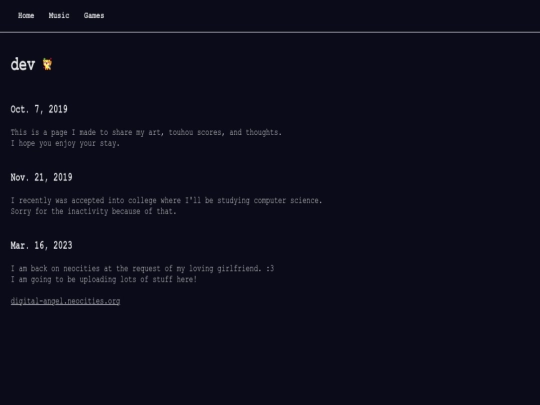Click 'uploading lots of stuff here!' line
Screen dimensions: 540x405
pos(104,279)
